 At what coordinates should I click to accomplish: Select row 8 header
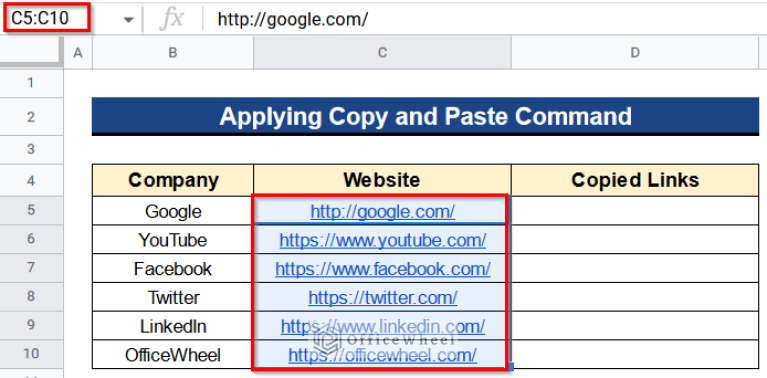click(31, 296)
